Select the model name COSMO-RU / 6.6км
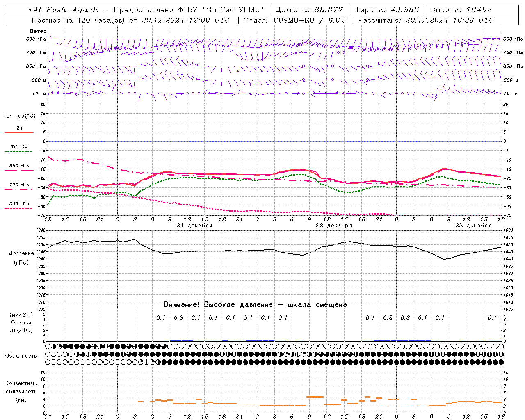This screenshot has width=525, height=420. [x=311, y=20]
